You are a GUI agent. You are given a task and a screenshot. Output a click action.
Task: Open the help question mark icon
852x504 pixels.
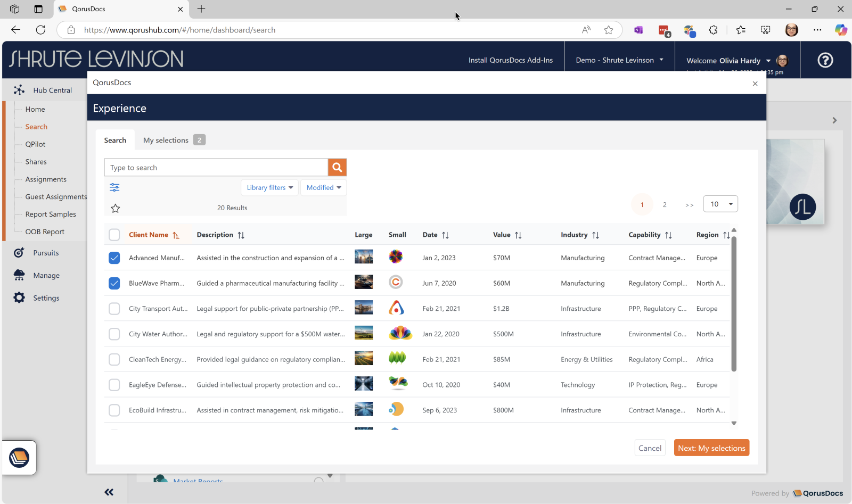point(825,60)
